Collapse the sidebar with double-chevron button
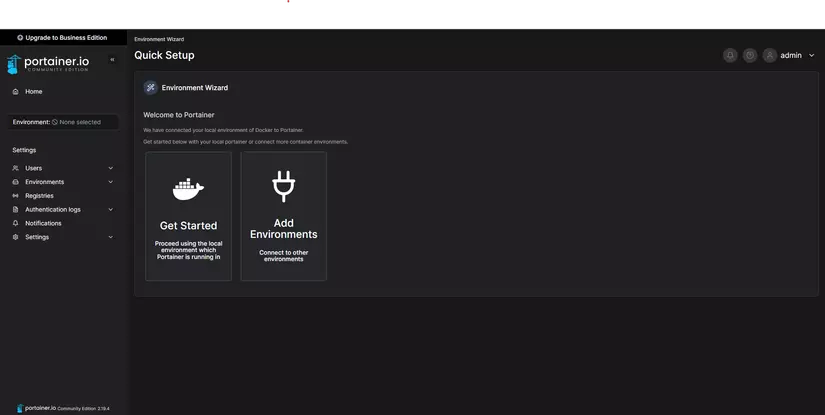 click(x=112, y=60)
